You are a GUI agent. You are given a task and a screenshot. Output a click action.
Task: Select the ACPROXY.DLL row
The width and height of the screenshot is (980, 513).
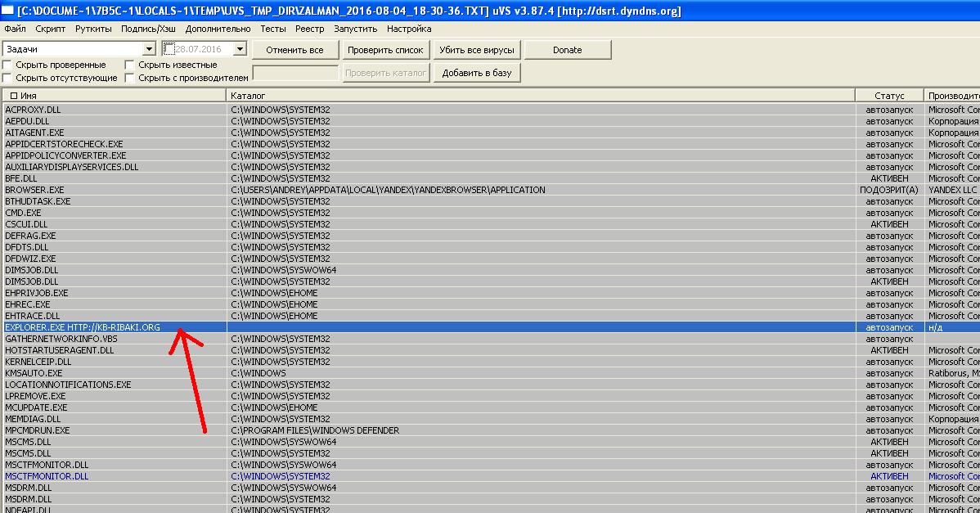click(490, 110)
